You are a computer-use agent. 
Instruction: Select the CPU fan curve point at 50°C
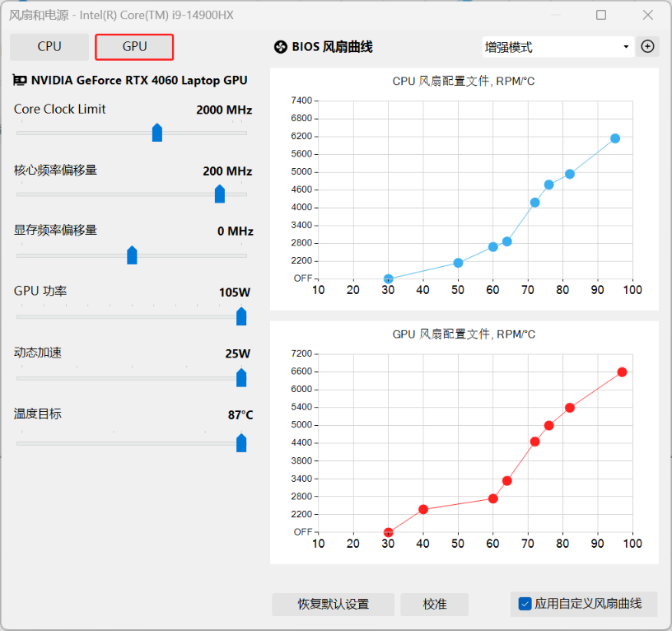pos(458,263)
